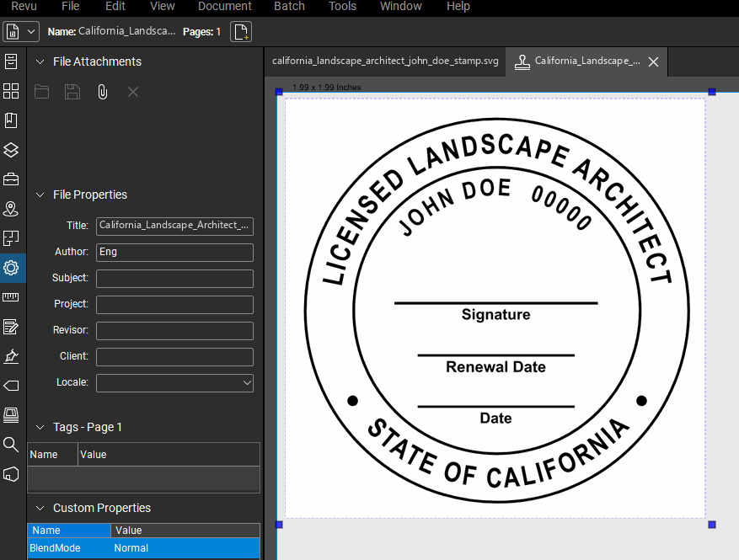Click the new page icon beside Pages
739x560 pixels.
(241, 31)
